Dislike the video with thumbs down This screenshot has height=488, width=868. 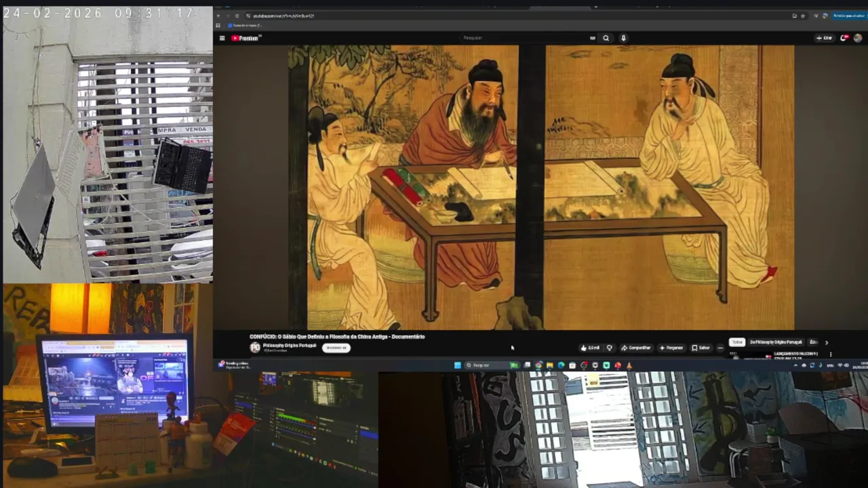[x=610, y=348]
